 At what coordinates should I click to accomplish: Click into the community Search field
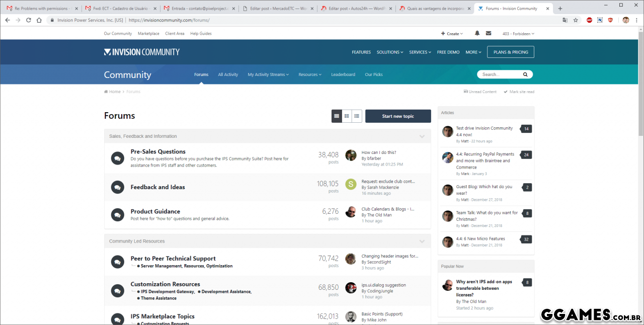(x=500, y=74)
